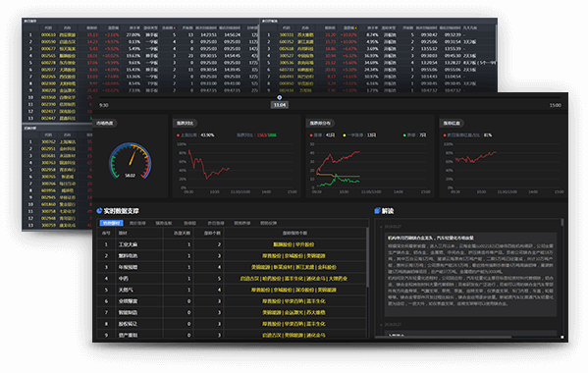This screenshot has width=588, height=373.
Task: Click the 涨停红盘 chart label pill
Action: tap(452, 123)
